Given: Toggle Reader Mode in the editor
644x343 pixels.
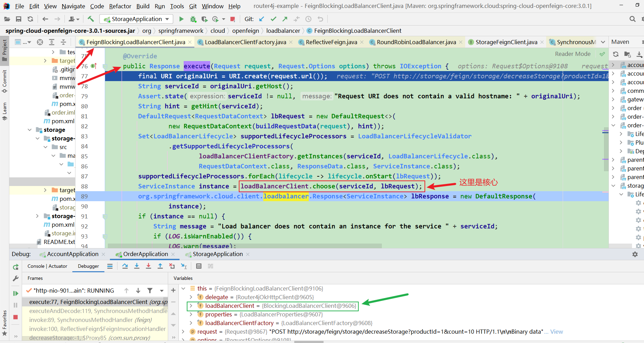Looking at the screenshot, I should 573,54.
